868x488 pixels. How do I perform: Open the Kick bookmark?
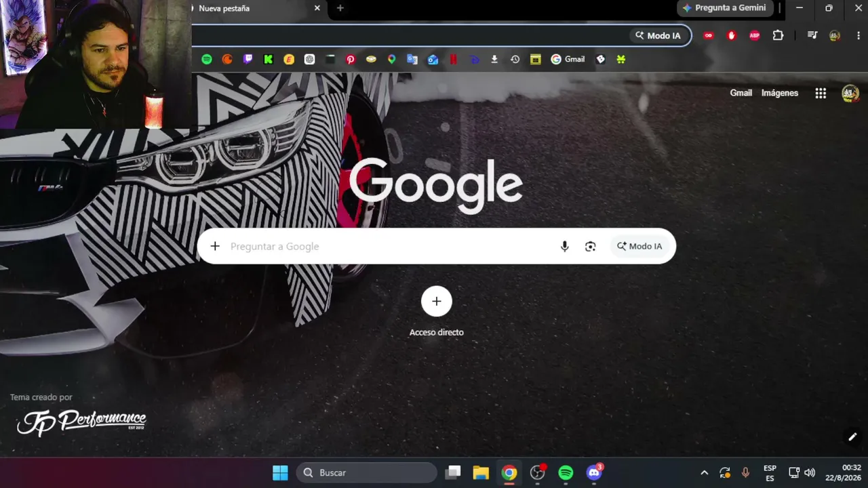click(269, 60)
